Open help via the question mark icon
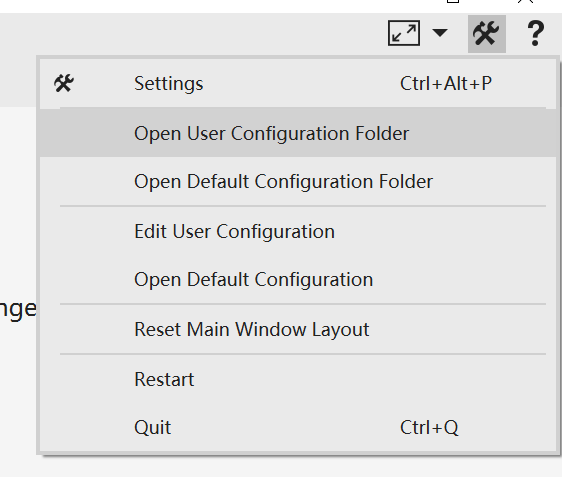This screenshot has width=562, height=477. (535, 33)
